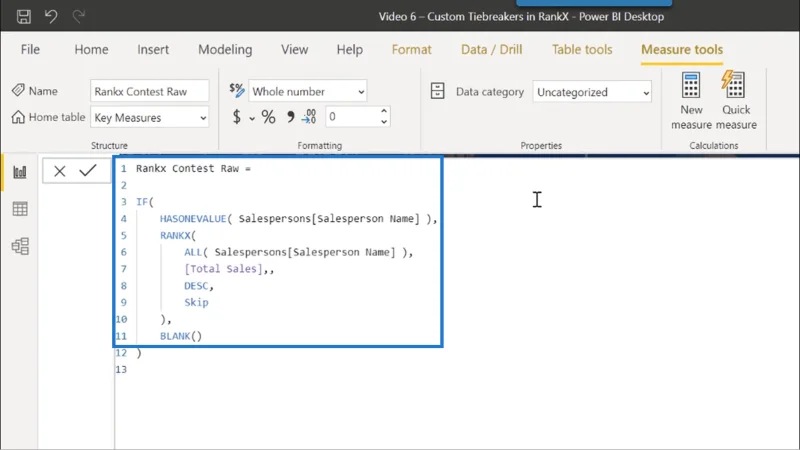
Task: Open the Whole number format dropdown
Action: (308, 91)
